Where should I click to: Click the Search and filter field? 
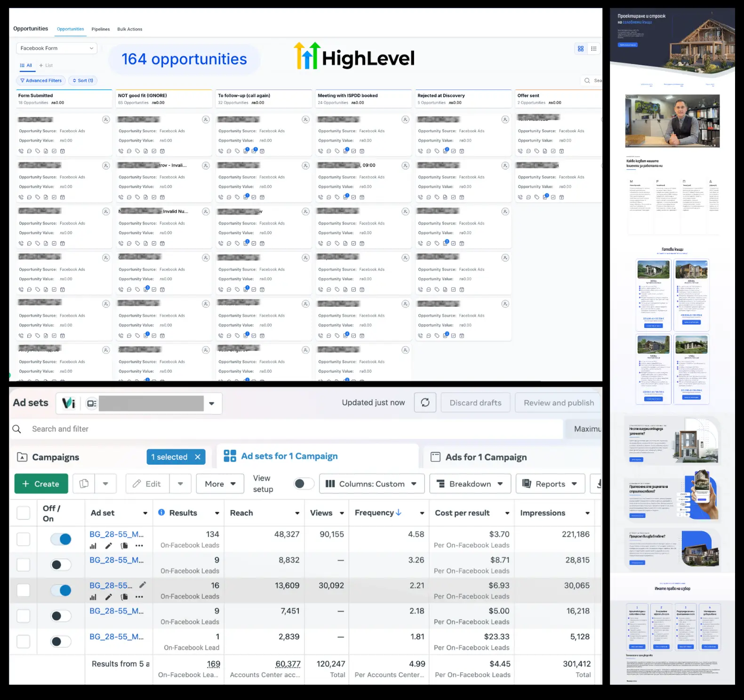point(287,429)
